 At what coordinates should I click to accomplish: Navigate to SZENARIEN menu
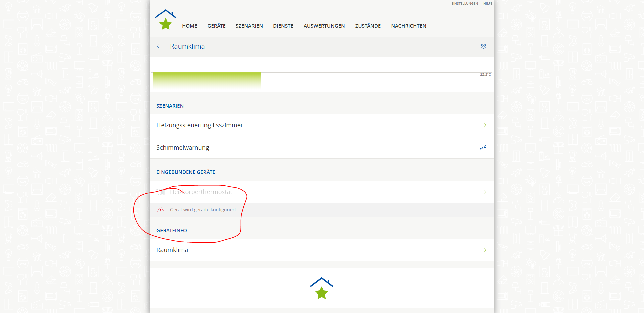tap(249, 26)
